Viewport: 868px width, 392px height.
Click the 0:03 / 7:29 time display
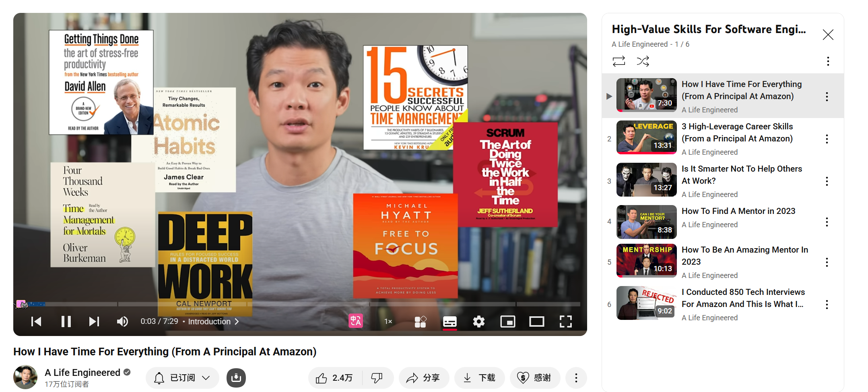pos(159,321)
